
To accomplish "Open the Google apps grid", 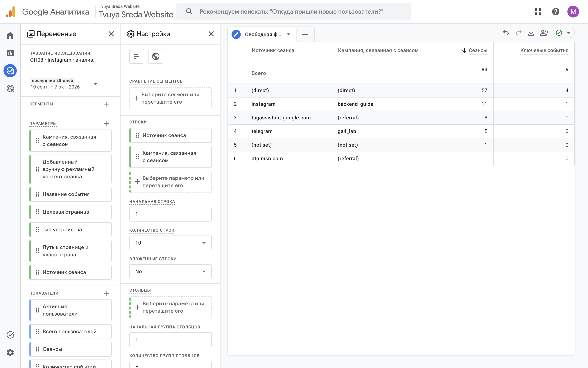I will tap(538, 11).
